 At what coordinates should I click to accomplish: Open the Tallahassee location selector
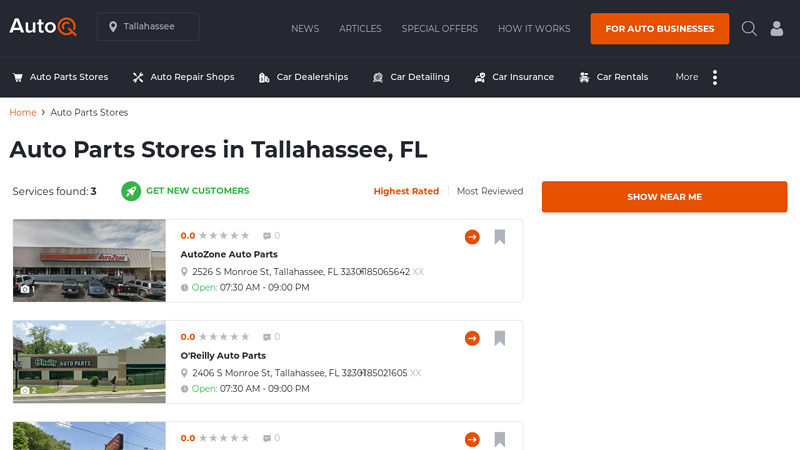coord(148,27)
